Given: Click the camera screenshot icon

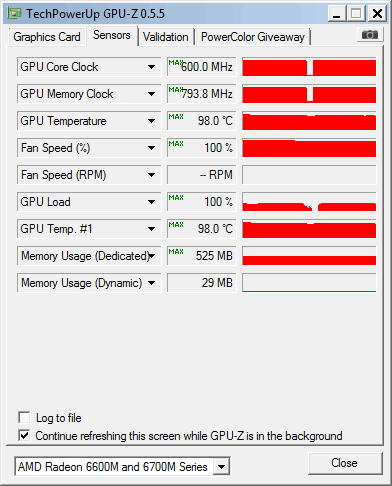Looking at the screenshot, I should (370, 35).
